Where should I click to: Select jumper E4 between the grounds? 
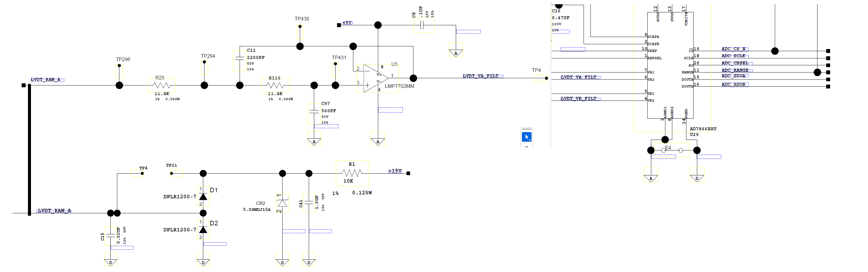point(672,150)
